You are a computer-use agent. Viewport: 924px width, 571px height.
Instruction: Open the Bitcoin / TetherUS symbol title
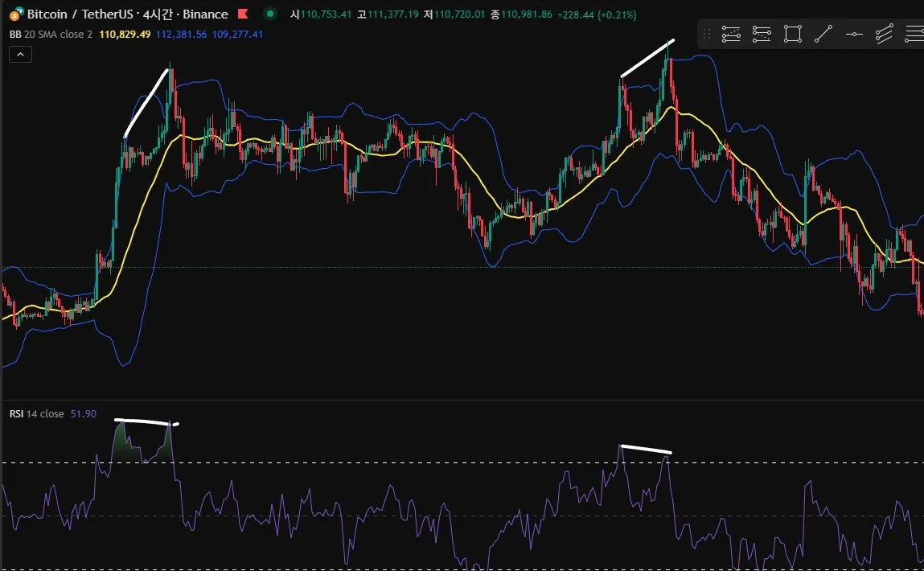pyautogui.click(x=127, y=14)
